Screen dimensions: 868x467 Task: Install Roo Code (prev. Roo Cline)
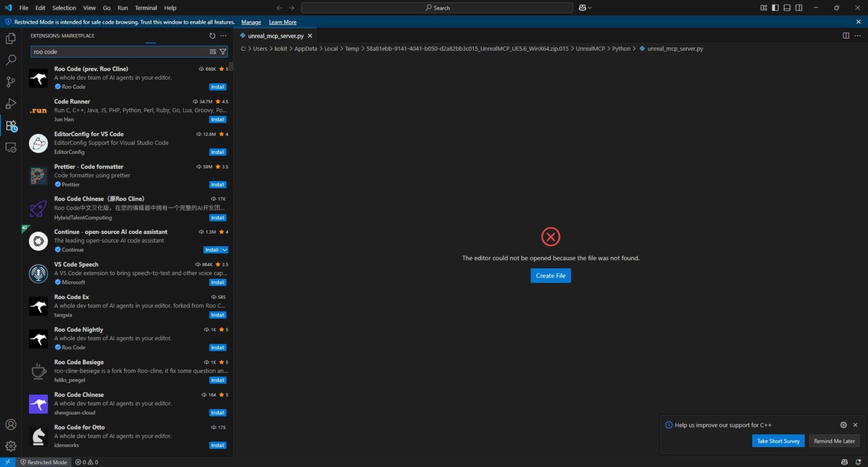click(x=218, y=87)
